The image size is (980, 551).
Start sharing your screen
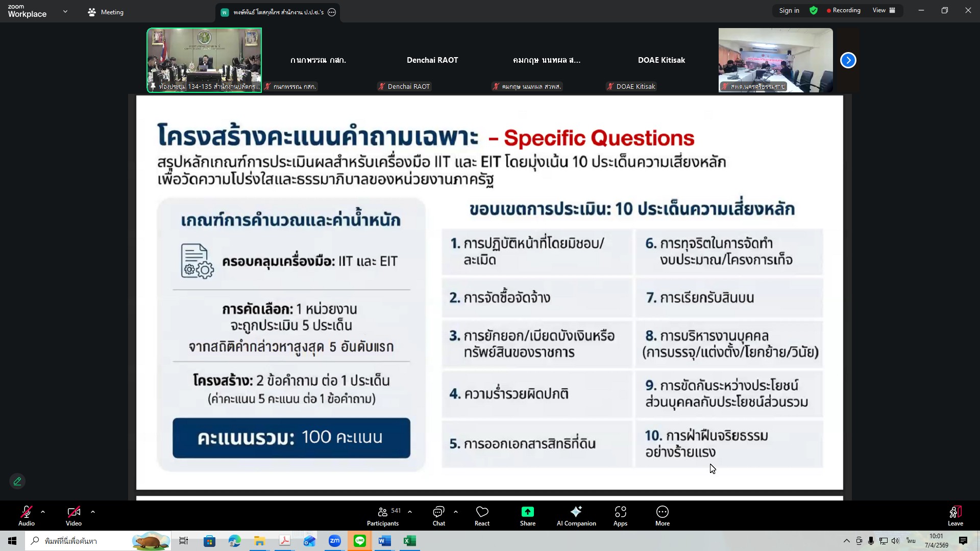(528, 515)
